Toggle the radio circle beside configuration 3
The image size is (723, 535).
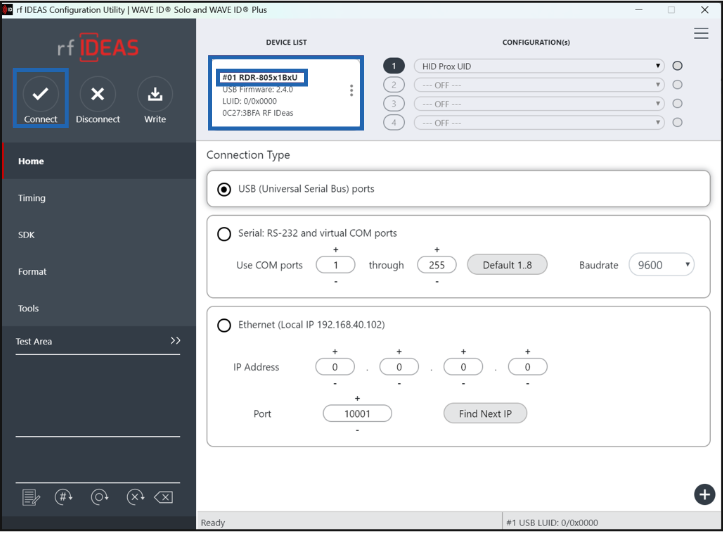tap(677, 103)
